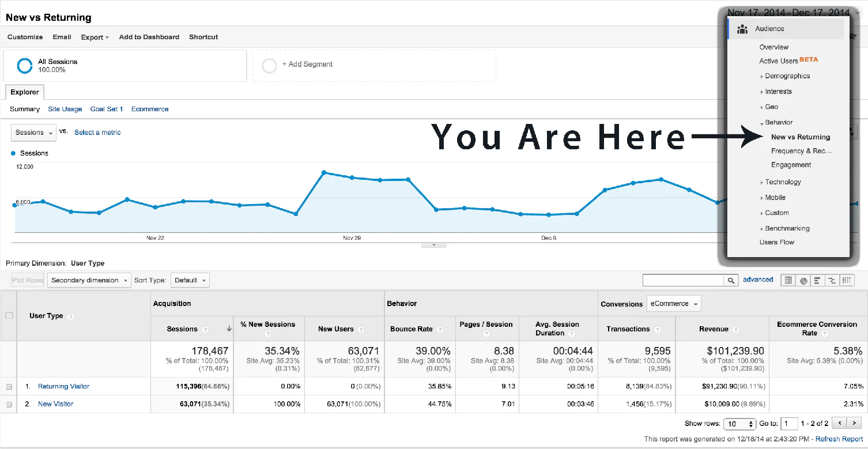This screenshot has width=868, height=449.
Task: Click the + Add Segment box
Action: 374,65
